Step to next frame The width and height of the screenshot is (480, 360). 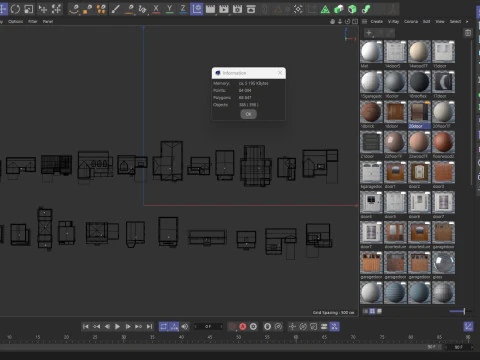pos(128,326)
